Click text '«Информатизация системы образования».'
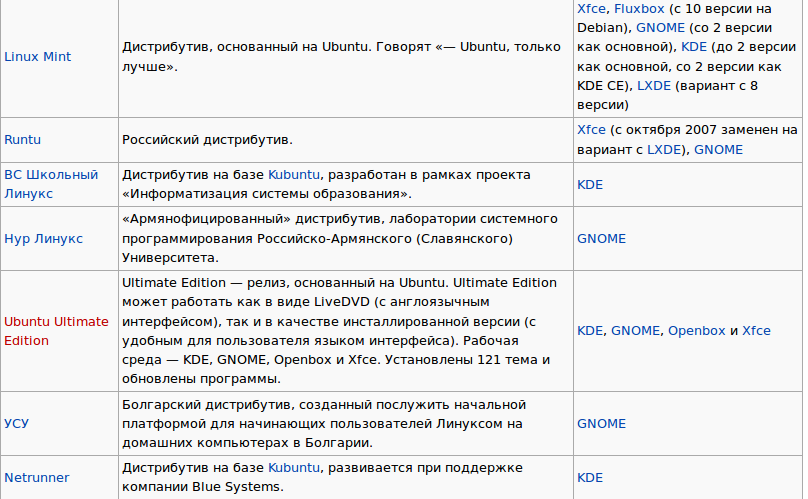808x499 pixels. tap(267, 194)
